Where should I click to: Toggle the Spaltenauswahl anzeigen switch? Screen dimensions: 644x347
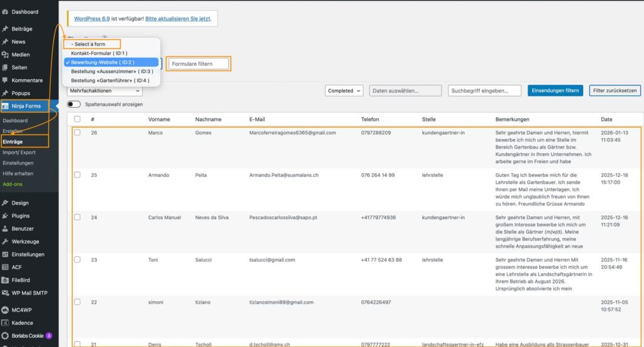74,104
